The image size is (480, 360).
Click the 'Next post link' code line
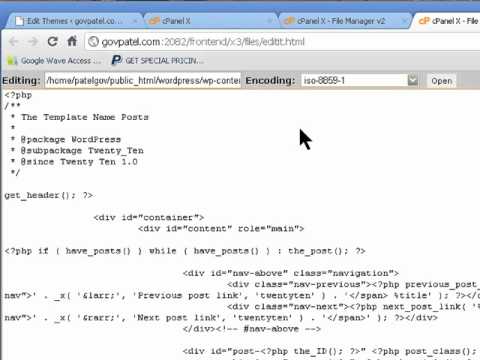point(221,318)
